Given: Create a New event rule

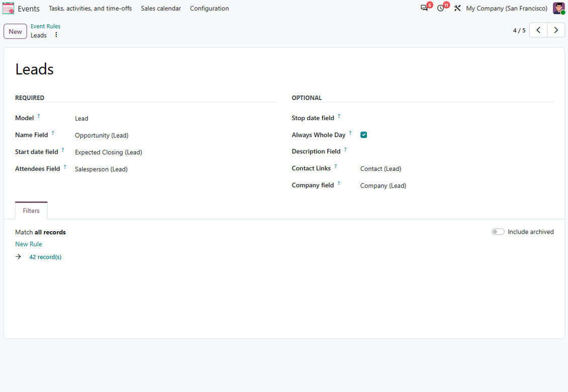Looking at the screenshot, I should click(x=15, y=31).
